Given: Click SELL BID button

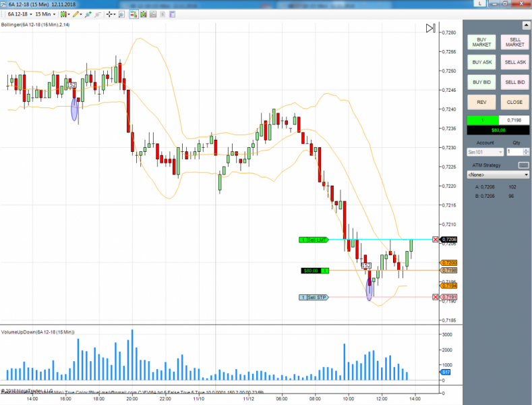Looking at the screenshot, I should coord(515,82).
